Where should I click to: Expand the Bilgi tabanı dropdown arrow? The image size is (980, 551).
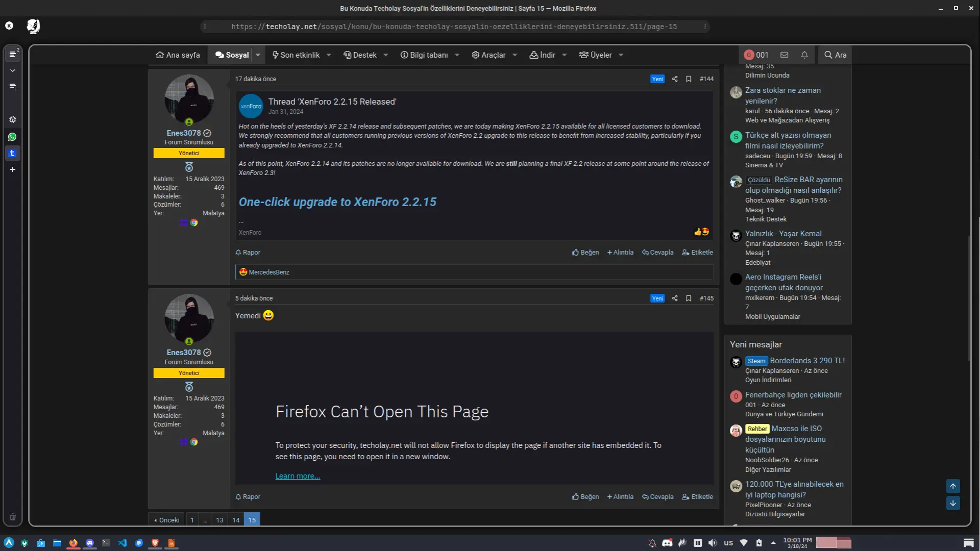coord(457,55)
